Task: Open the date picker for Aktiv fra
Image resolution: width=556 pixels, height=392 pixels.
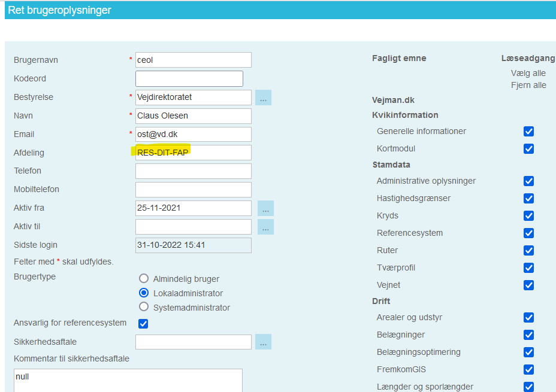Action: coord(265,208)
